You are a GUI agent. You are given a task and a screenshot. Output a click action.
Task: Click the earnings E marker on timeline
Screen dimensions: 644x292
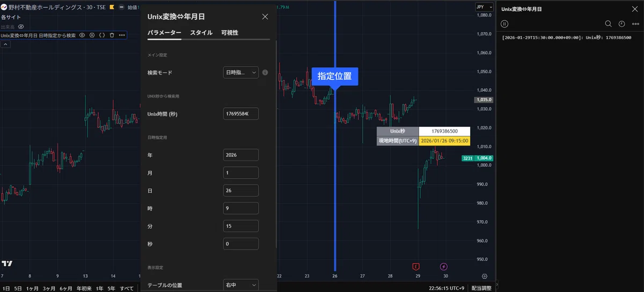(416, 266)
